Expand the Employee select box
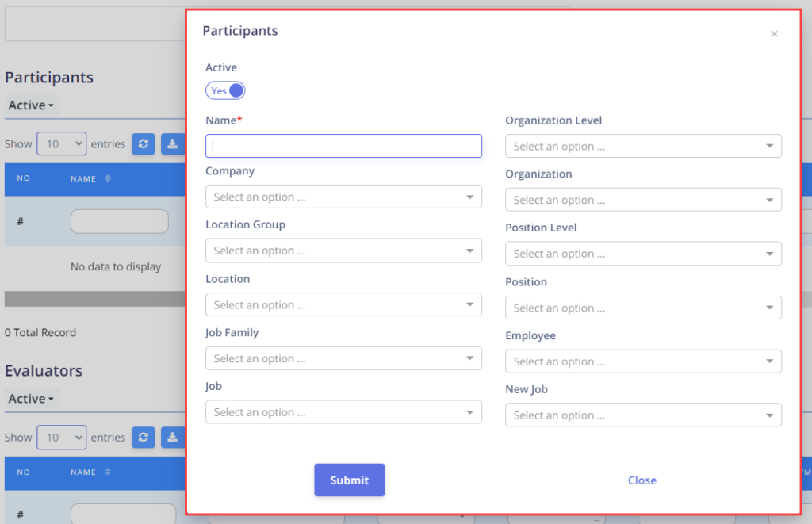This screenshot has height=524, width=812. 643,361
